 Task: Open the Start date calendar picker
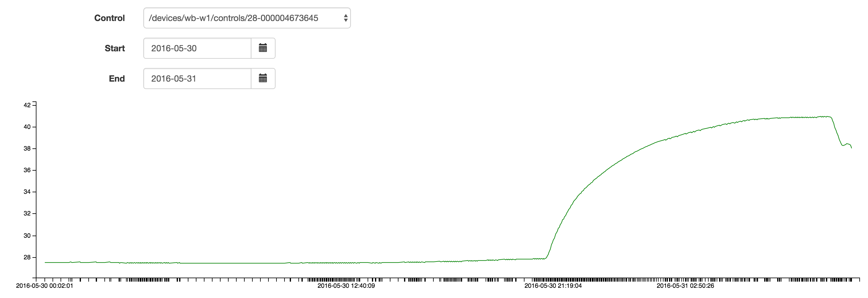pyautogui.click(x=263, y=48)
